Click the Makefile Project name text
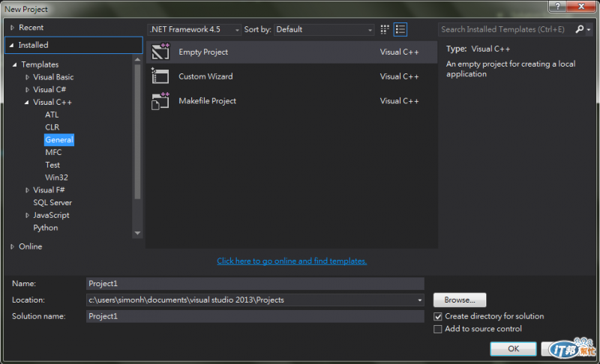This screenshot has height=364, width=600. pyautogui.click(x=207, y=101)
